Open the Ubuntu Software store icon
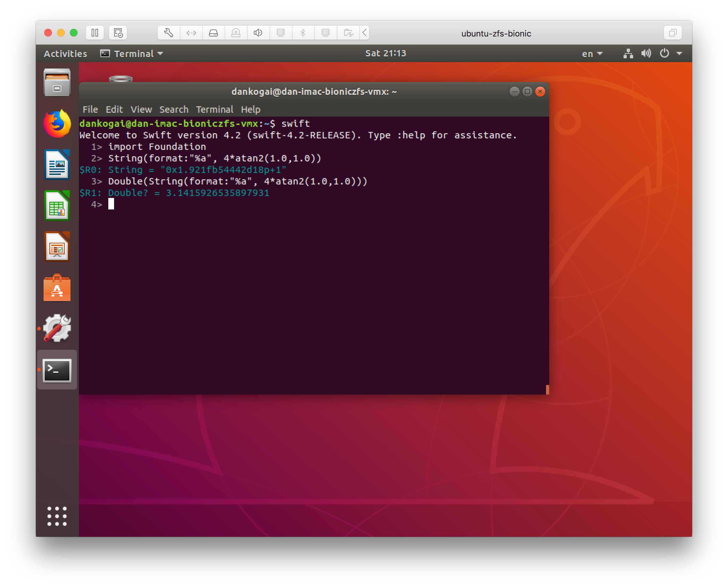 coord(57,288)
